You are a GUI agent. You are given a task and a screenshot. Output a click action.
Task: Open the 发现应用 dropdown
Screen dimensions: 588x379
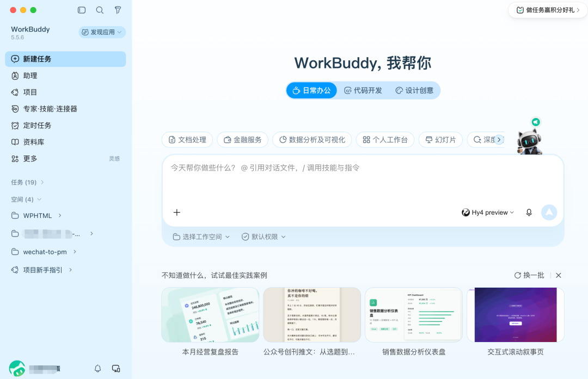click(102, 32)
